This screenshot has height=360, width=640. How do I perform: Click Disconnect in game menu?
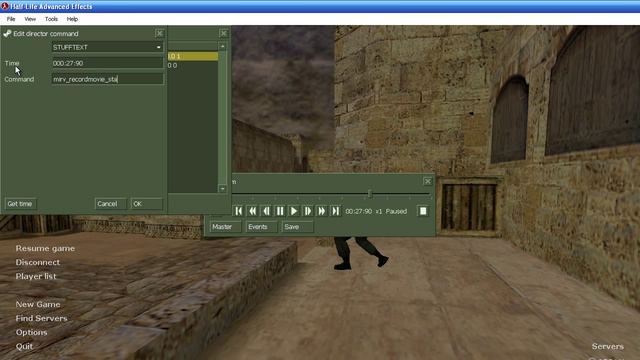pyautogui.click(x=38, y=262)
